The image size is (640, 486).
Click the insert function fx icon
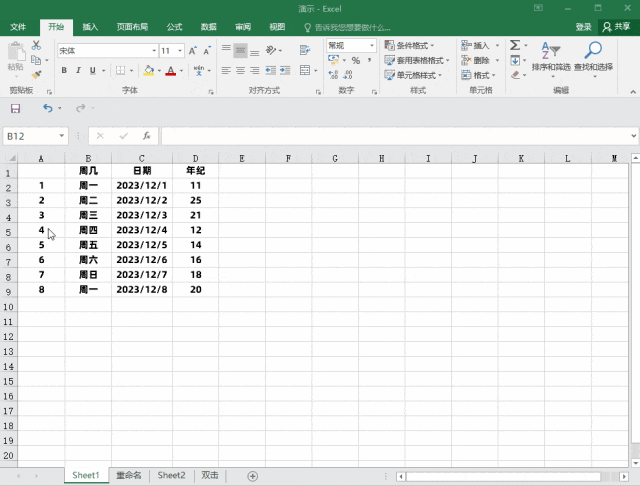(x=146, y=135)
